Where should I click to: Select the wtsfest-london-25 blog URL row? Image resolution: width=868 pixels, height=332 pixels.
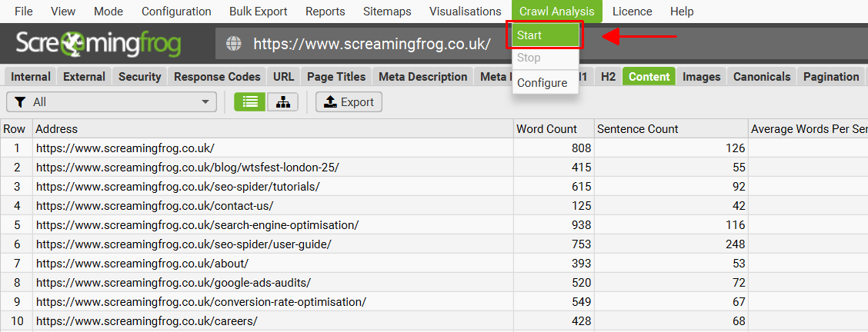coord(434,168)
